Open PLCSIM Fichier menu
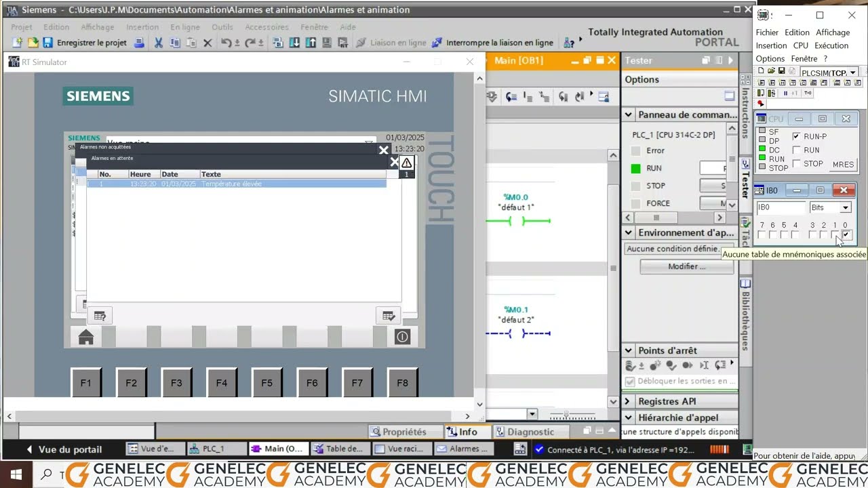Image resolution: width=868 pixels, height=488 pixels. pos(767,33)
